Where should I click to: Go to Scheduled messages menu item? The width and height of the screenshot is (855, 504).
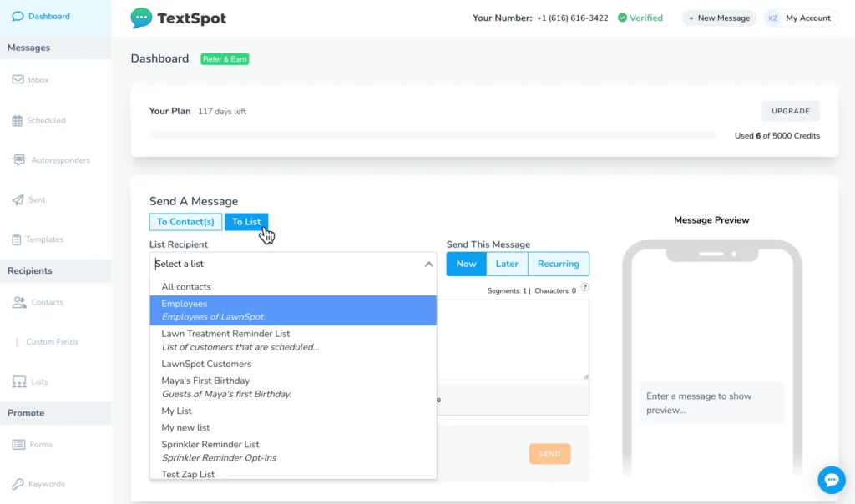coord(46,120)
